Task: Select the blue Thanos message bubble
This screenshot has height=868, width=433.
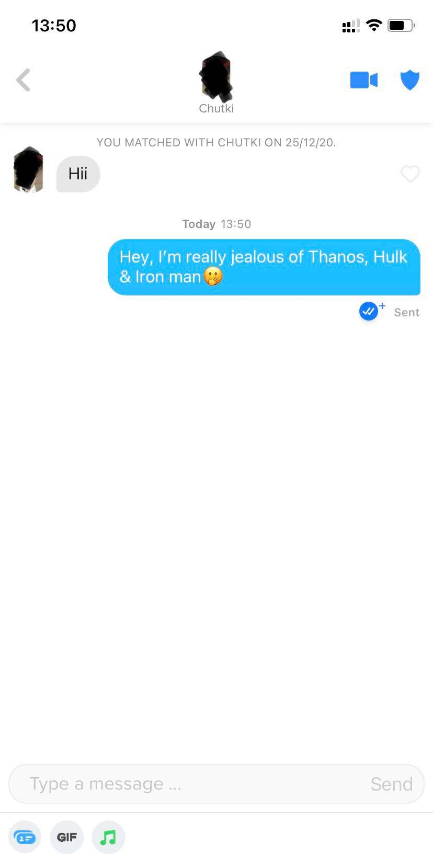Action: (264, 267)
